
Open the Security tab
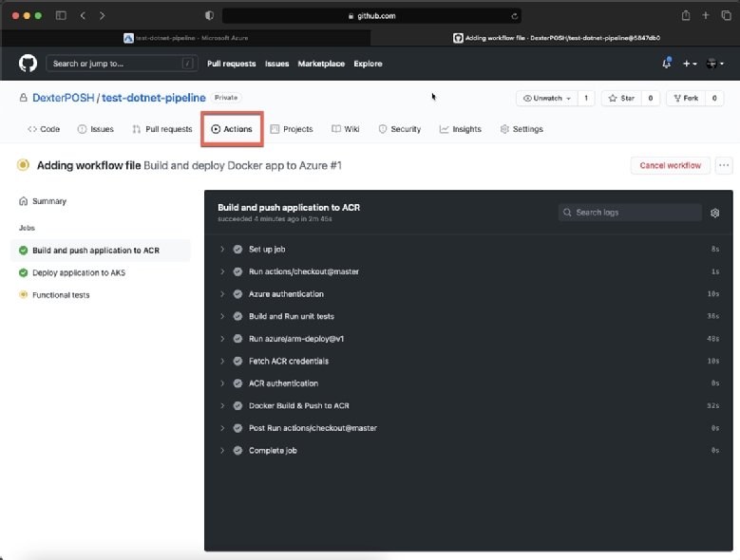(400, 129)
